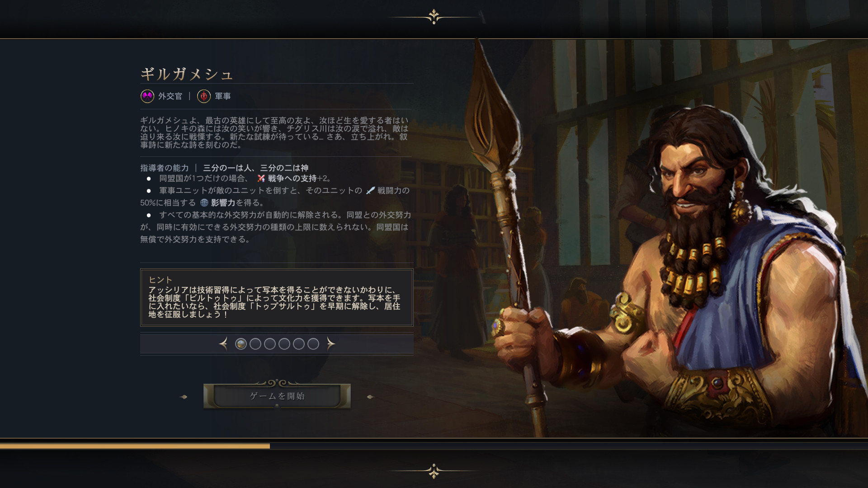Image resolution: width=868 pixels, height=488 pixels.
Task: Click the crossed-swords war support icon
Action: 261,178
